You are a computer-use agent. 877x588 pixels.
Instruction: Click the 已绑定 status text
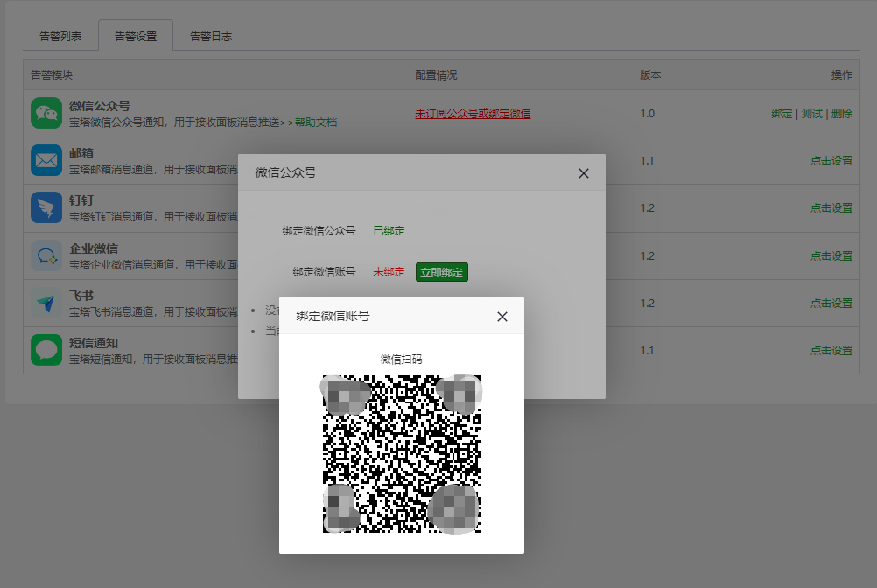pyautogui.click(x=389, y=231)
